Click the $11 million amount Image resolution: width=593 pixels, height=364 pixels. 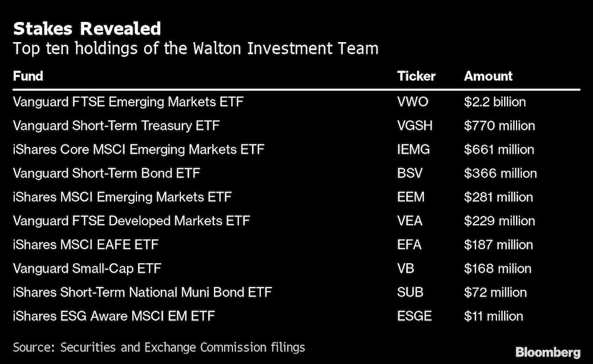pyautogui.click(x=493, y=316)
